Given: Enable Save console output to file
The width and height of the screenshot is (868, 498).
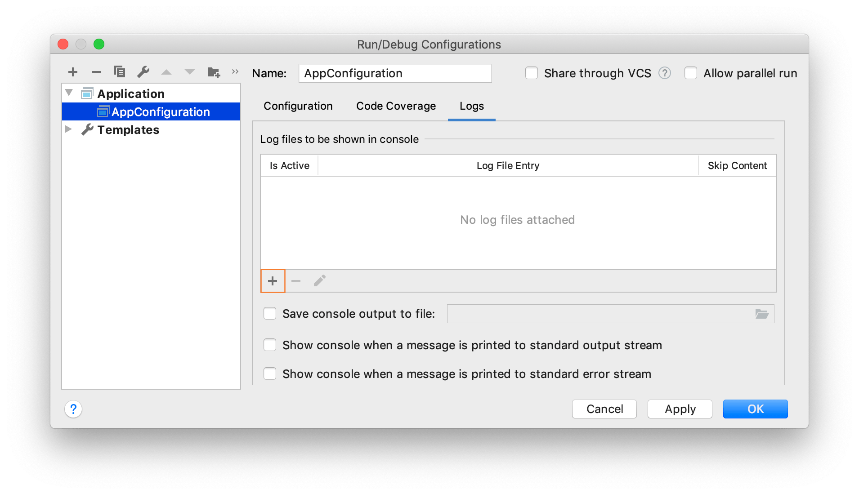Looking at the screenshot, I should (x=270, y=313).
